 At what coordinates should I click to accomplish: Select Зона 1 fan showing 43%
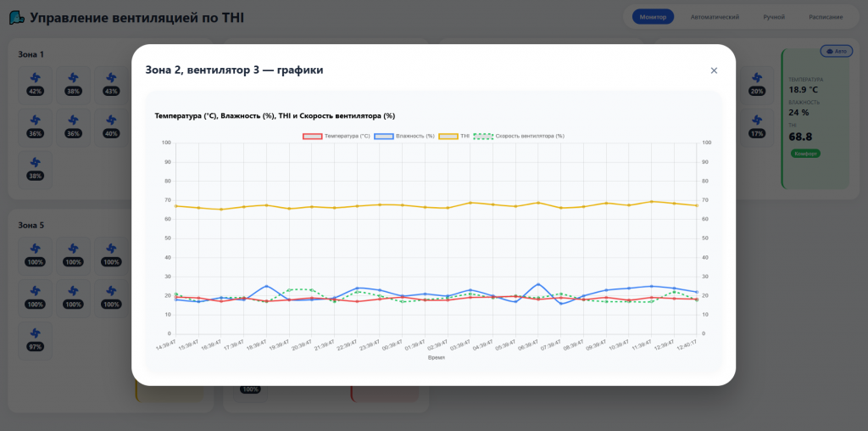[x=111, y=86]
